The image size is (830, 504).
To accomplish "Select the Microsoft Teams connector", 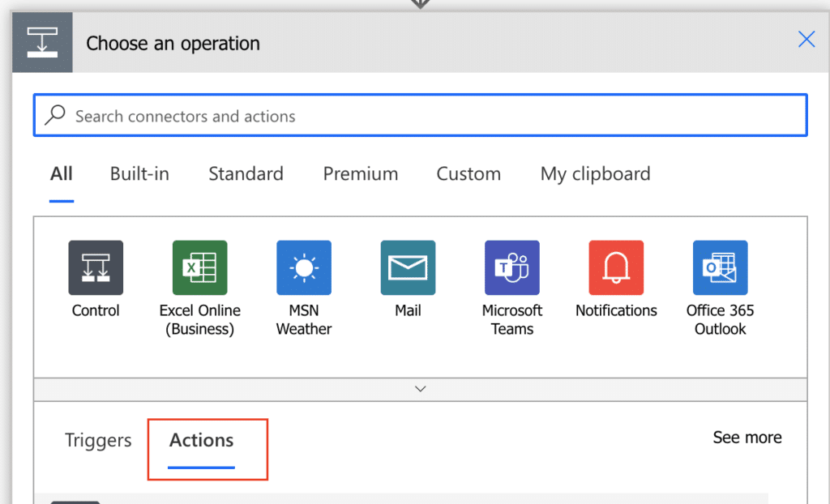I will pyautogui.click(x=511, y=267).
